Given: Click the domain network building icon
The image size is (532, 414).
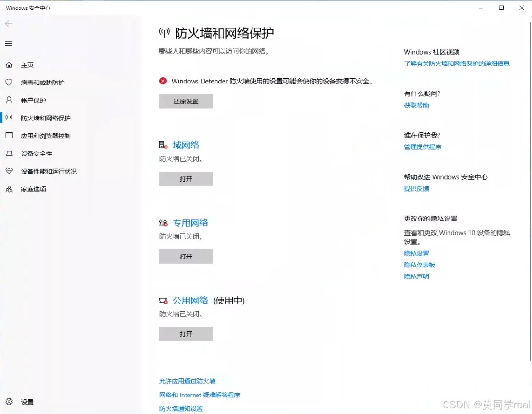Looking at the screenshot, I should coord(163,145).
